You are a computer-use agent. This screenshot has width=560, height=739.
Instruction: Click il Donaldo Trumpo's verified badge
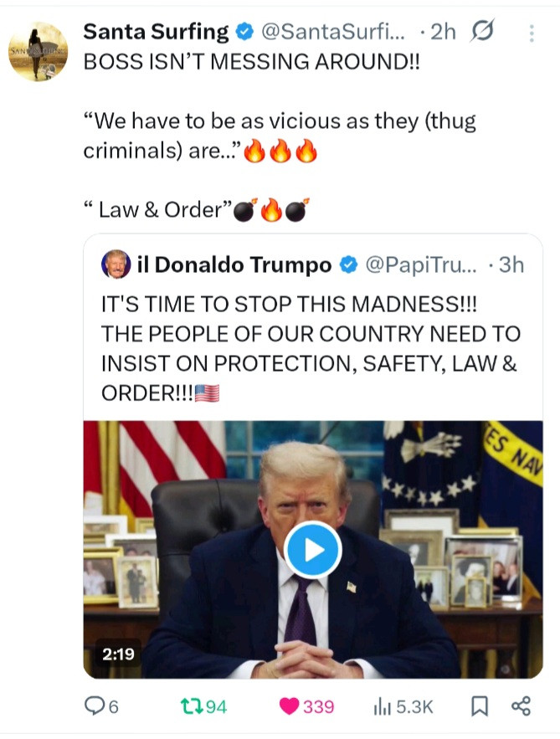349,264
